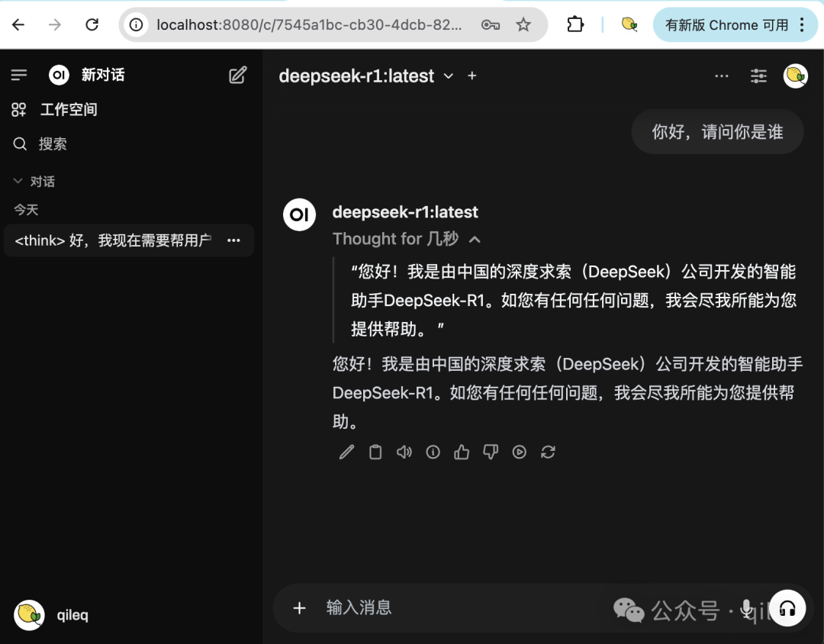This screenshot has width=824, height=644.
Task: Open the chat ellipsis options menu in header
Action: [x=722, y=76]
